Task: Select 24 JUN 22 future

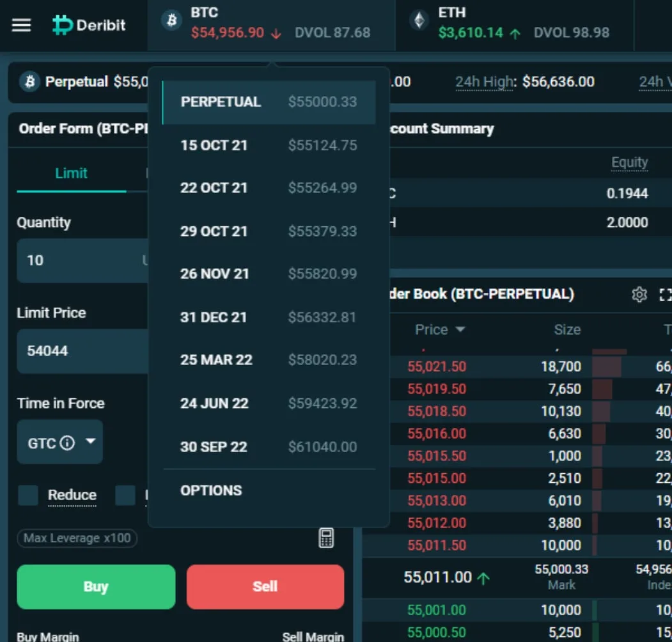Action: pos(269,403)
